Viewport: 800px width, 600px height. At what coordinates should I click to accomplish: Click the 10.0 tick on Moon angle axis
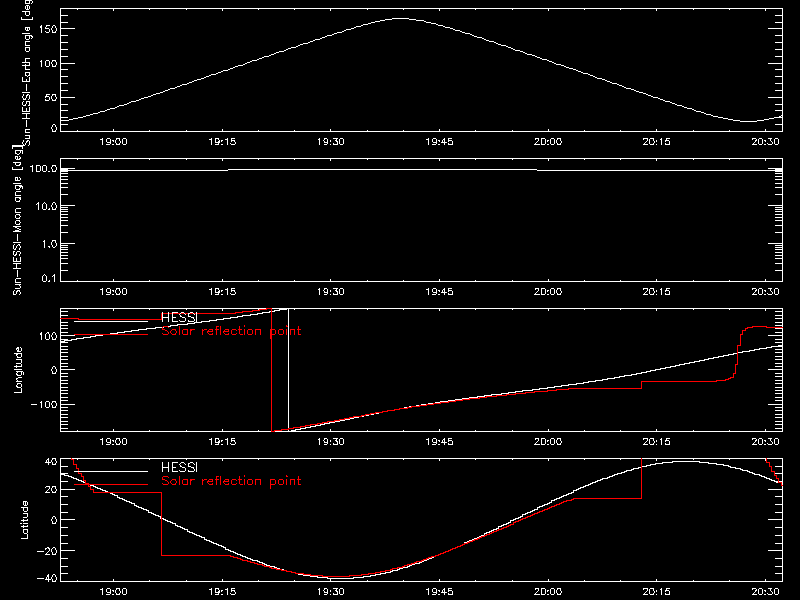click(46, 206)
